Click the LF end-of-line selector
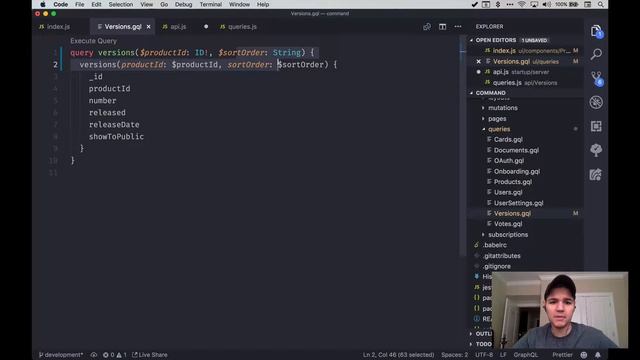 pos(503,355)
